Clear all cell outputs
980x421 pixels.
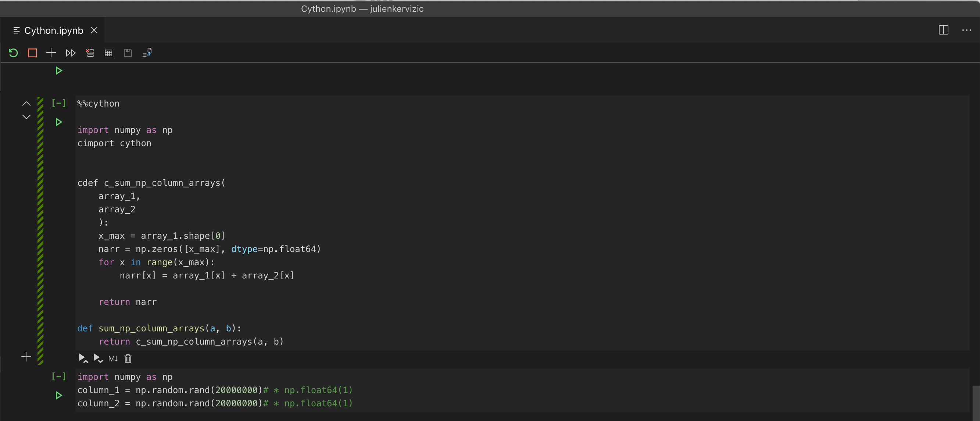(x=90, y=53)
